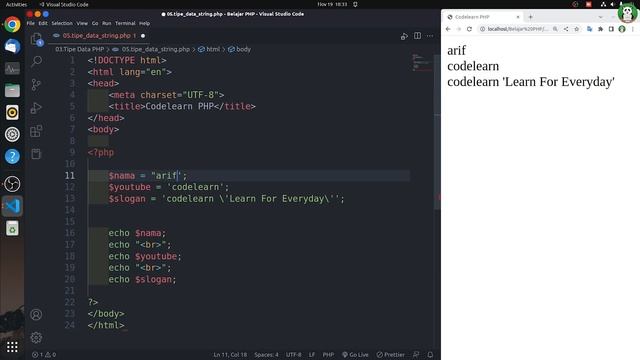Click the Ubuntu Activities button
Screen dimensions: 640x360
[16, 4]
